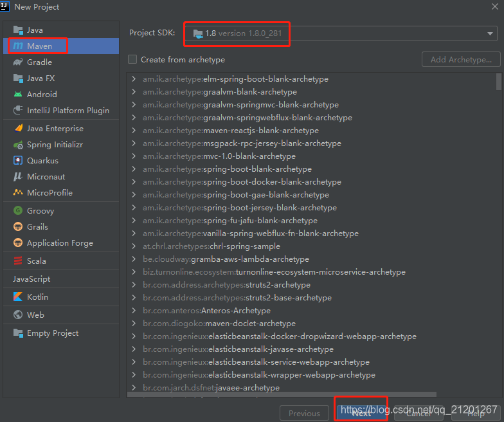This screenshot has width=504, height=422.
Task: Expand Anteros-Archetype node
Action: pyautogui.click(x=134, y=310)
